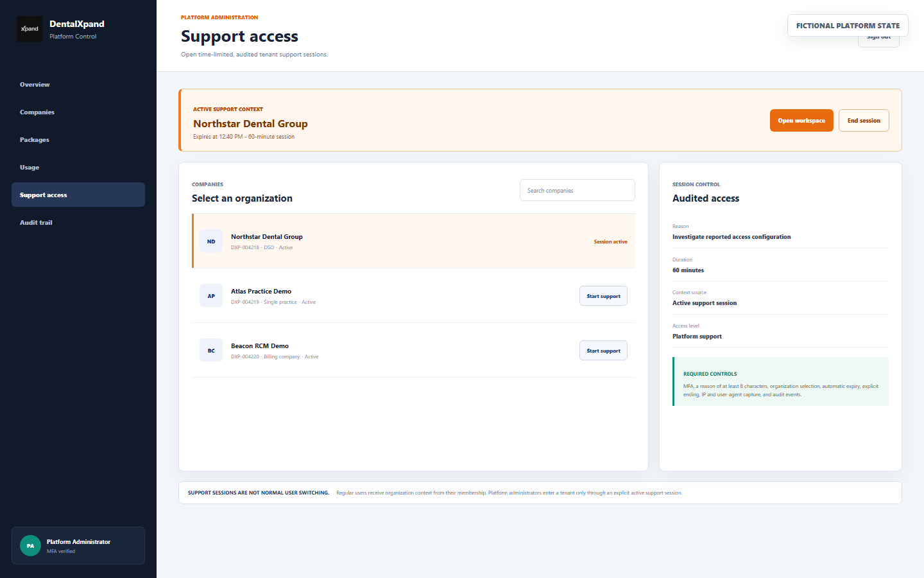Viewport: 924px width, 578px height.
Task: Navigate to Usage
Action: [x=78, y=168]
